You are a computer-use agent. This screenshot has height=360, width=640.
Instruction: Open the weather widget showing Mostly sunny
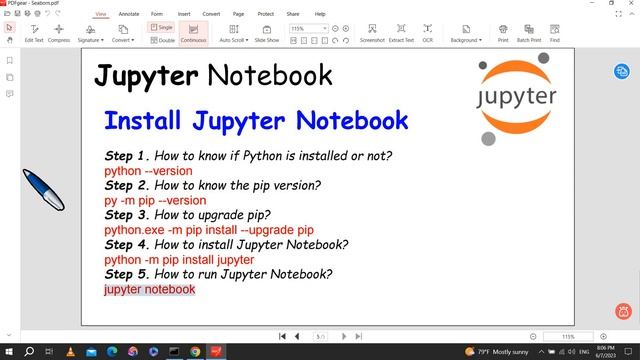pyautogui.click(x=497, y=352)
